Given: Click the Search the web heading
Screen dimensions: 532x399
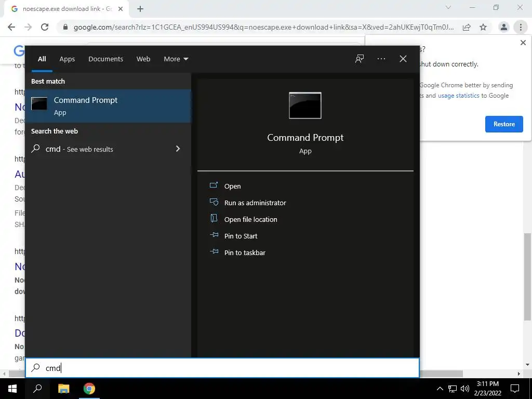Looking at the screenshot, I should tap(54, 131).
